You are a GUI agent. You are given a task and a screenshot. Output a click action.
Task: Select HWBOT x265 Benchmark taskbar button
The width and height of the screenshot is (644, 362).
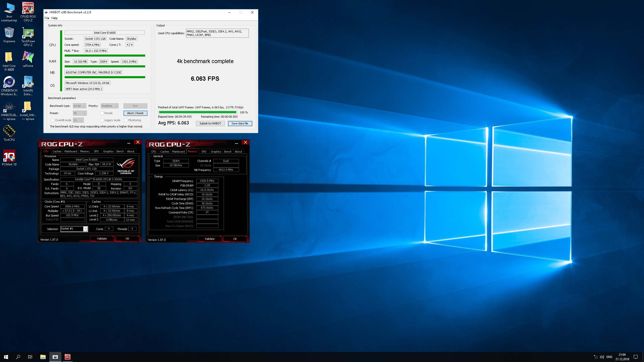point(55,357)
